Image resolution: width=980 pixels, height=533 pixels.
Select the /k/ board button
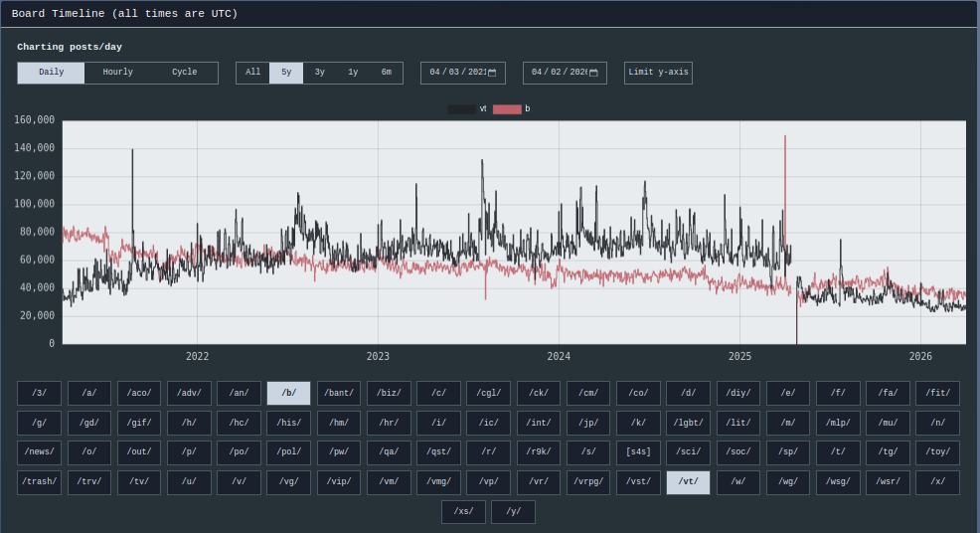coord(638,423)
